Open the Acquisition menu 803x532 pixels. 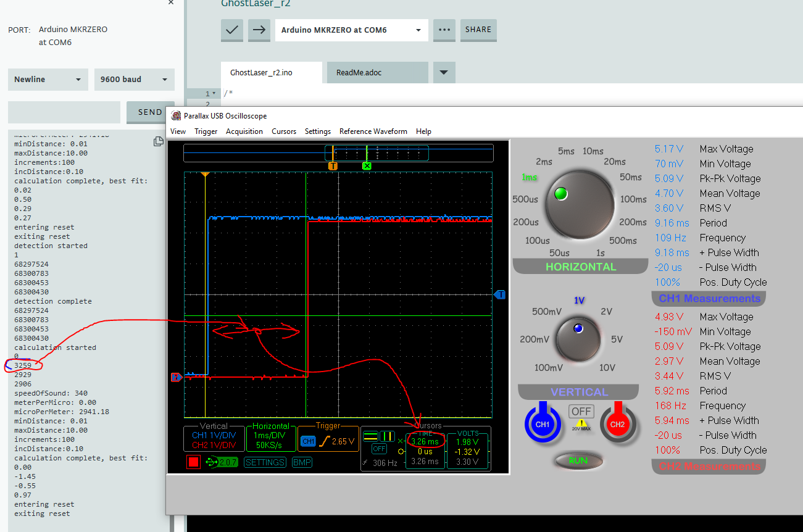(x=244, y=131)
